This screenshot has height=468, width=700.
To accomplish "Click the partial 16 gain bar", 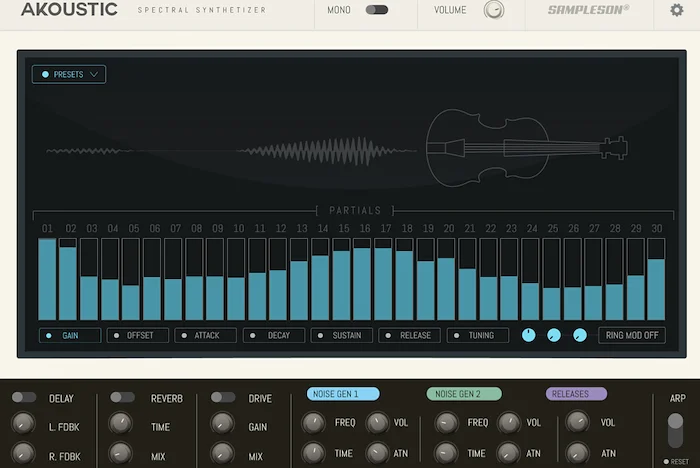I will click(x=362, y=279).
